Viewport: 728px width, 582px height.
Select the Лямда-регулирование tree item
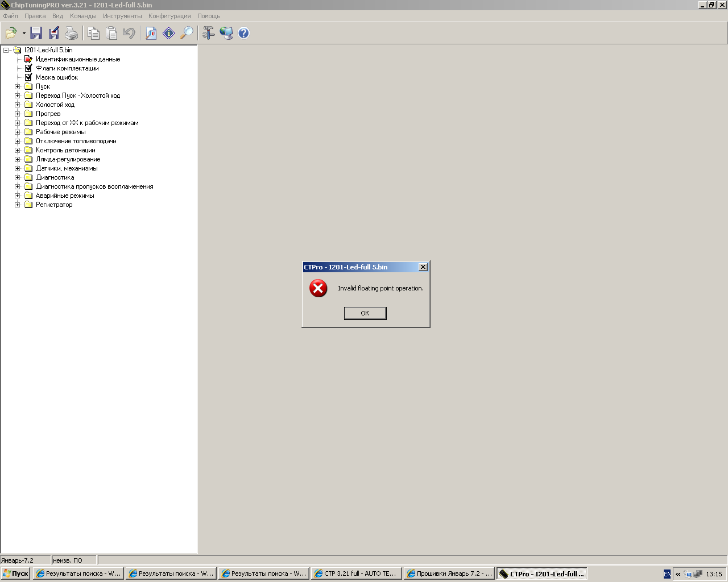(68, 159)
